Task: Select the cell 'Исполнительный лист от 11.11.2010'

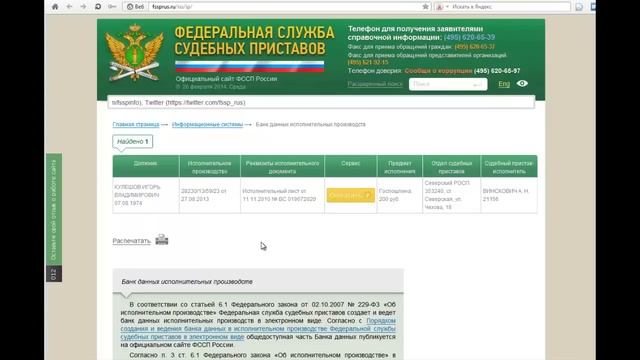Action: 282,195
